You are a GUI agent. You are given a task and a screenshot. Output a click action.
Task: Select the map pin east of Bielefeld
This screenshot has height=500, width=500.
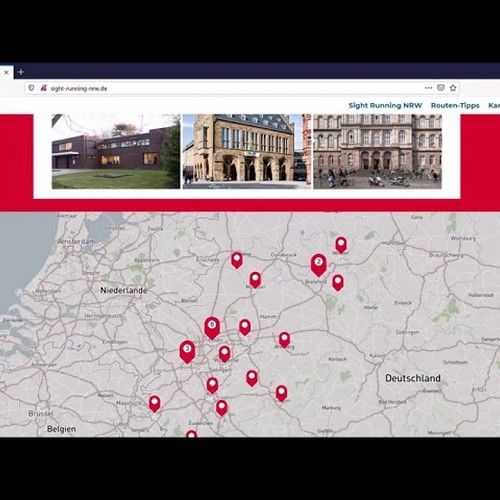(x=338, y=283)
